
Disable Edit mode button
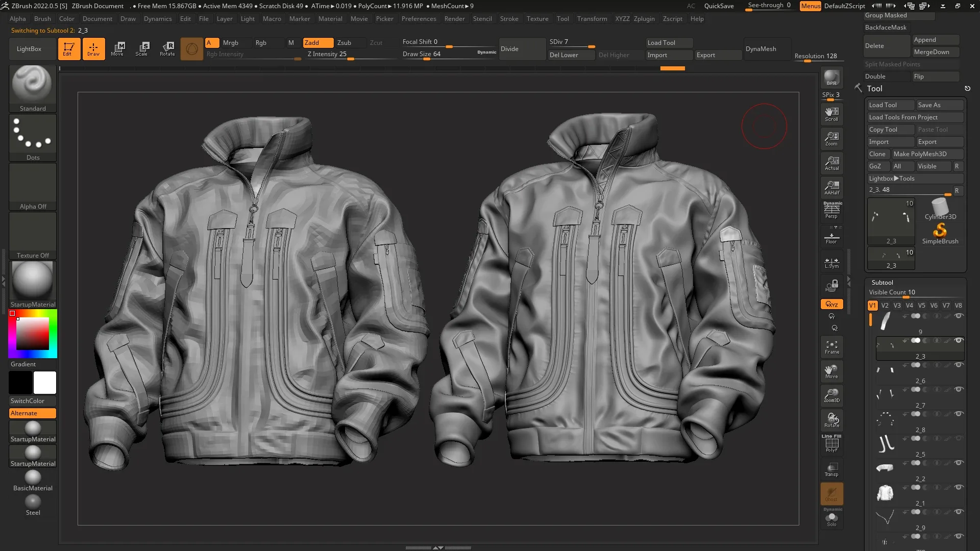[69, 49]
